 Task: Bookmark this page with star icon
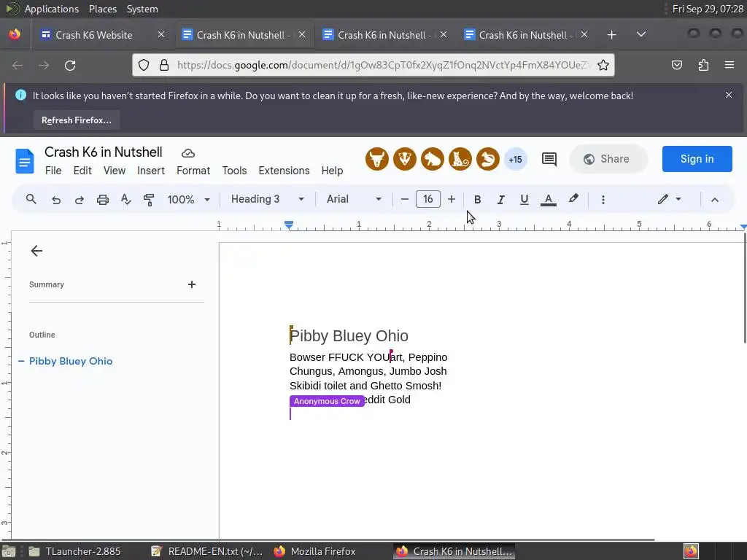coord(603,65)
